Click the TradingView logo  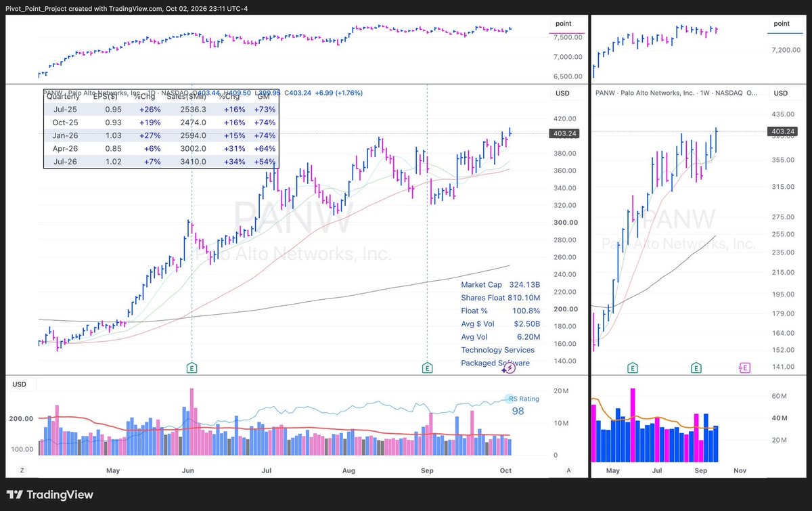[x=50, y=495]
